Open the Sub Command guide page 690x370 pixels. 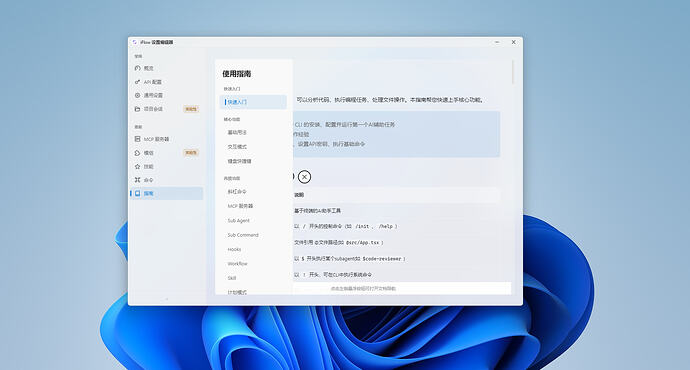(243, 235)
